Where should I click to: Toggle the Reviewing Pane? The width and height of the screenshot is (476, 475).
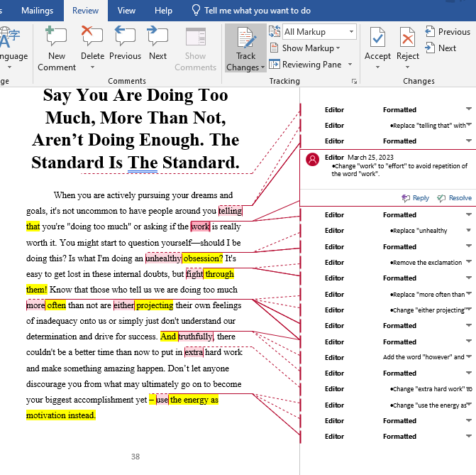pos(311,65)
